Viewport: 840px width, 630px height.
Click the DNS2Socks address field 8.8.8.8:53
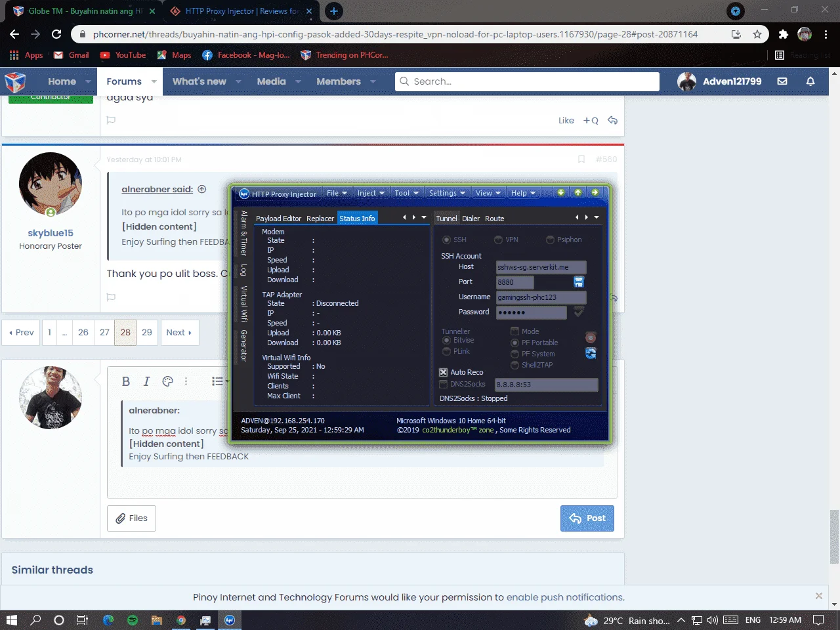[x=546, y=385]
